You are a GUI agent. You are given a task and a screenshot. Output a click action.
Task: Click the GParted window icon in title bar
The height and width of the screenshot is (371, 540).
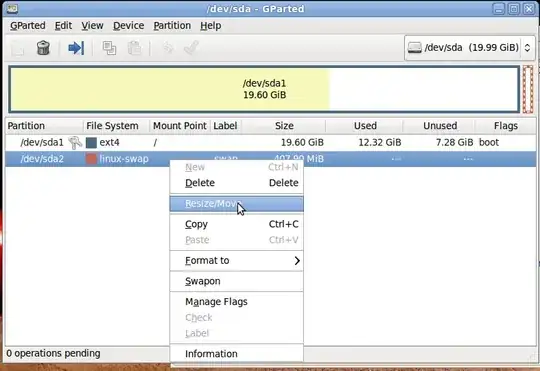pos(12,8)
